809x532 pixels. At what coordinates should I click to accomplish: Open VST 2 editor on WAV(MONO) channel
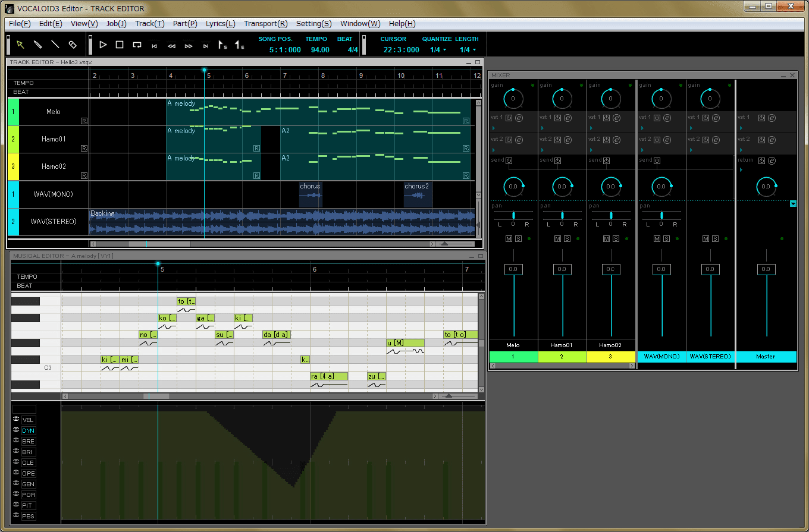[666, 139]
